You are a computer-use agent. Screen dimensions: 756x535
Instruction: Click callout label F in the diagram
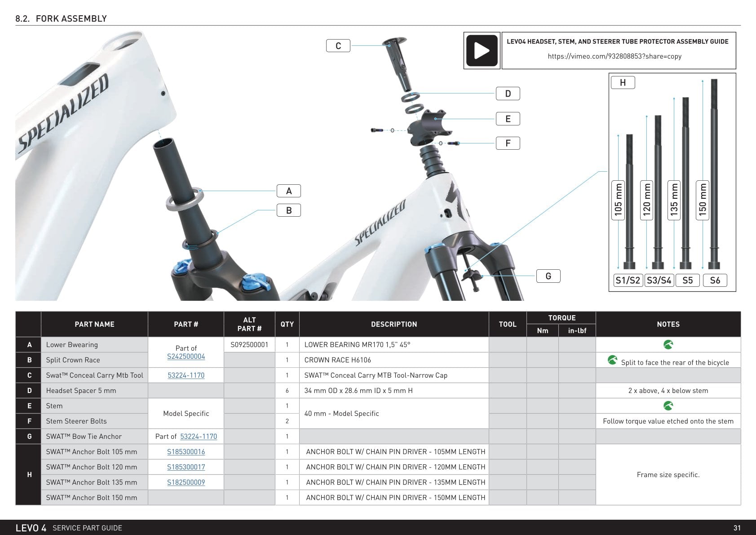tap(508, 143)
